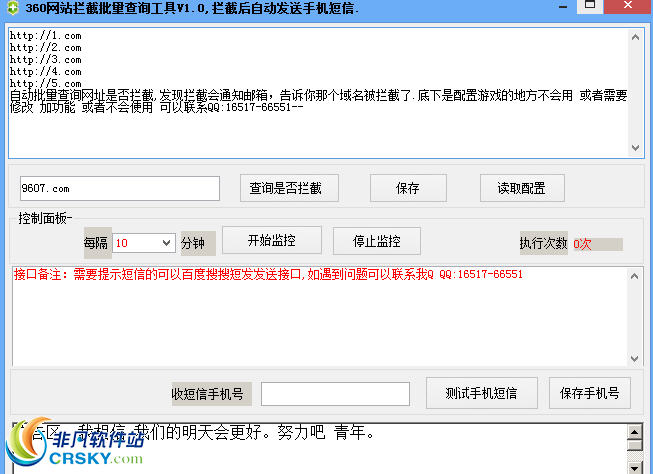The height and width of the screenshot is (474, 653).
Task: Click the 保存 button
Action: [408, 188]
